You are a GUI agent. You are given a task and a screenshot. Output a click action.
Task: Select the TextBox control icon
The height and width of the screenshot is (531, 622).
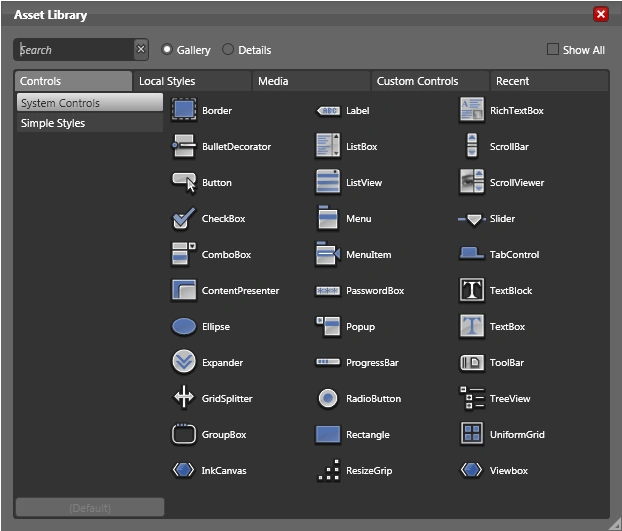[x=472, y=326]
